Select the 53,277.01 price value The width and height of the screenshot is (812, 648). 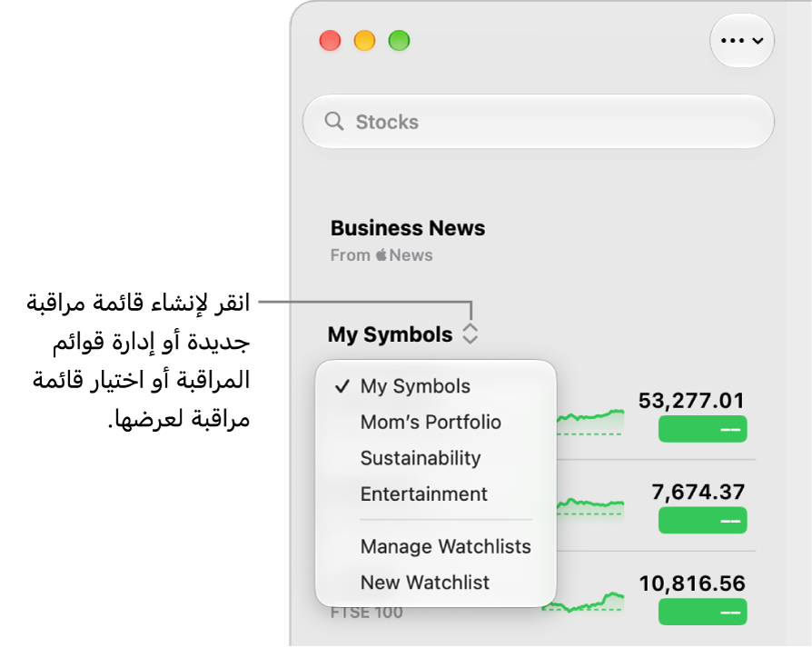[x=691, y=401]
